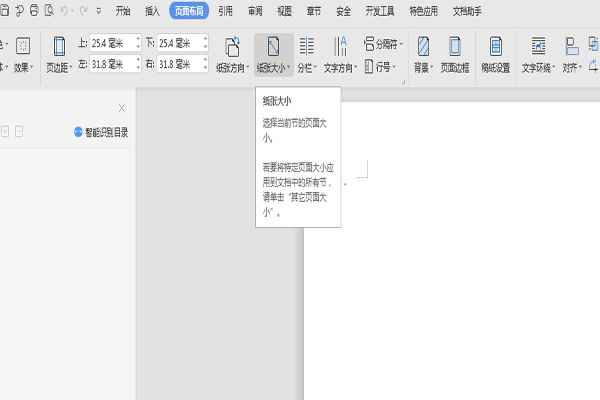Screen dimensions: 600x400
Task: Click the 分栏 columns icon
Action: (x=306, y=46)
